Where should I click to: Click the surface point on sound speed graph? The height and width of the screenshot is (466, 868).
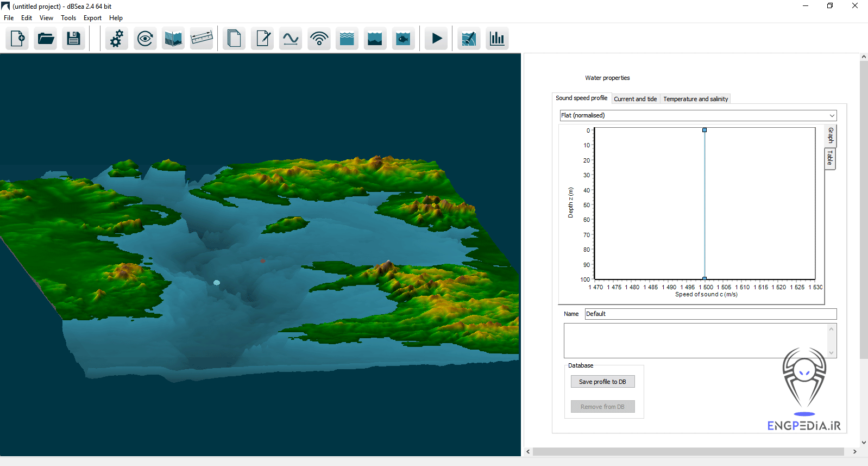coord(705,130)
